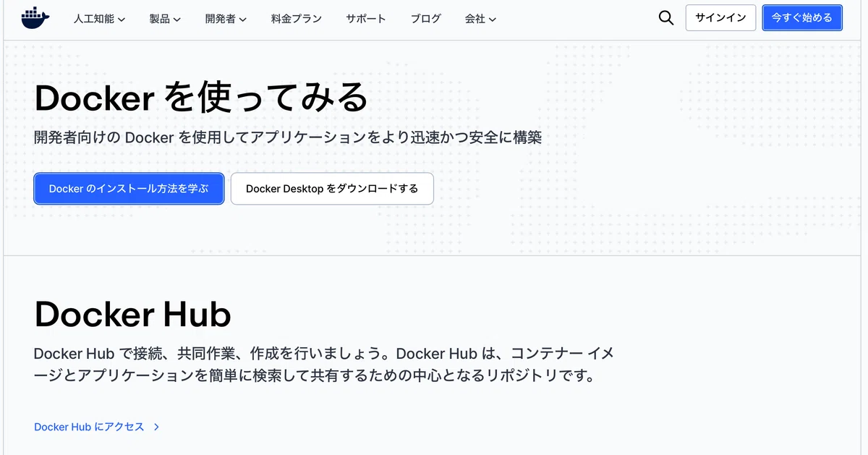
Task: Select サポート in the navigation bar
Action: point(366,19)
